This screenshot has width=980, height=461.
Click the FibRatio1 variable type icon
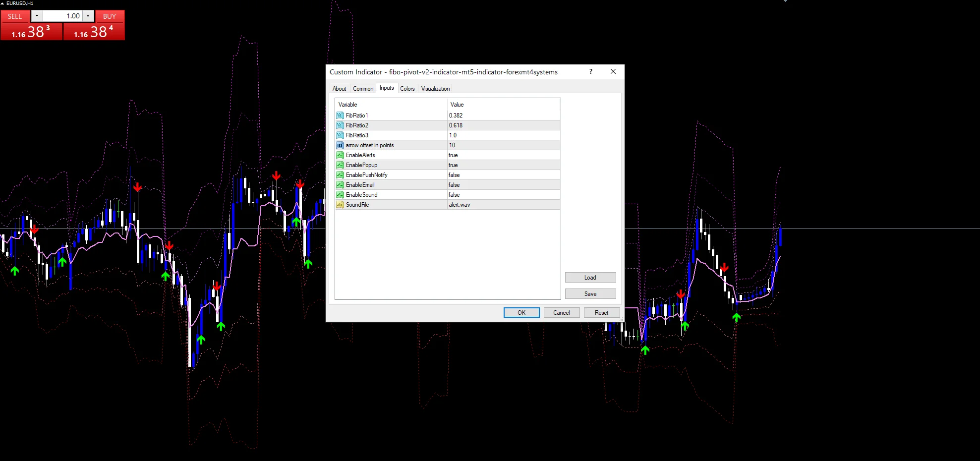340,115
